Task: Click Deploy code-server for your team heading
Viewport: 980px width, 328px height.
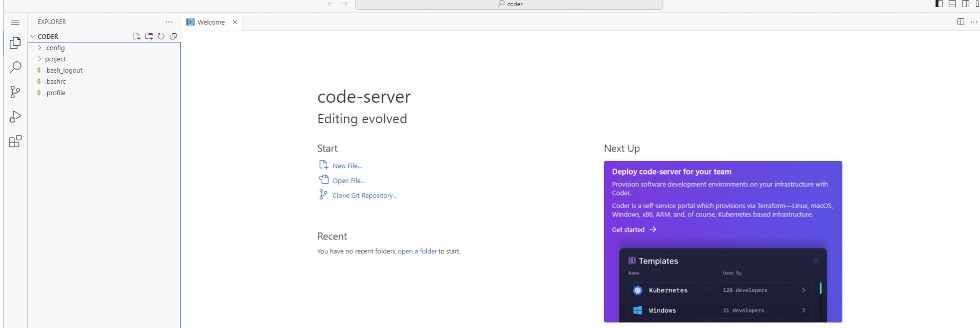Action: [x=672, y=172]
